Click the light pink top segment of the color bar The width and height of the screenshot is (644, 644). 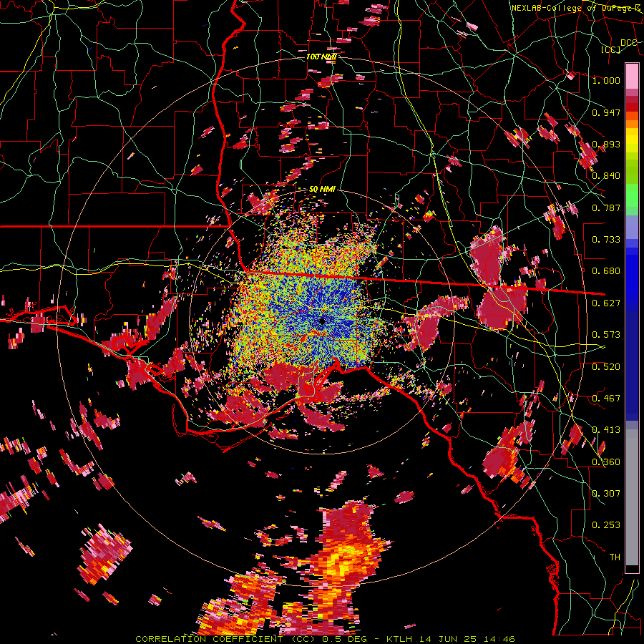632,76
